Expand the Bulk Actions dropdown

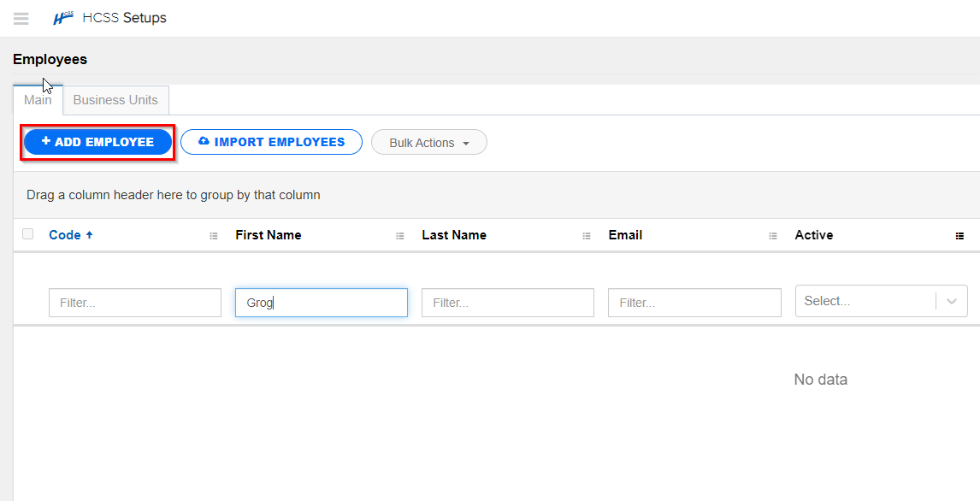click(x=428, y=143)
